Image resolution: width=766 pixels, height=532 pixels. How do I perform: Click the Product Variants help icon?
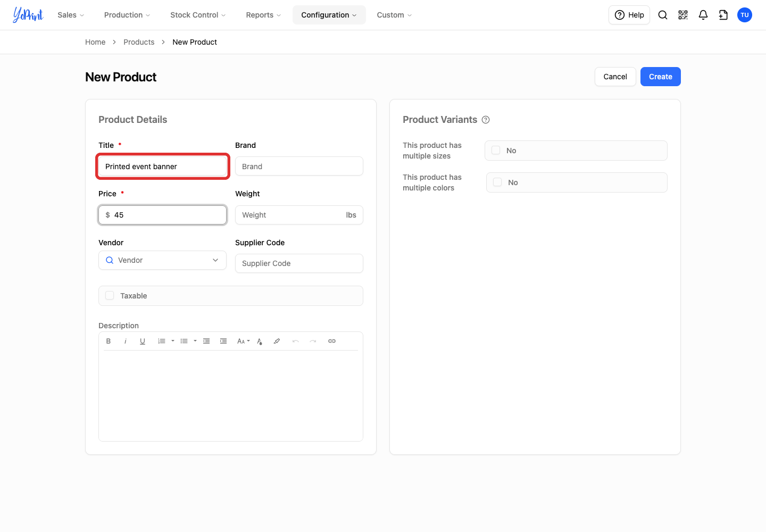(x=486, y=120)
